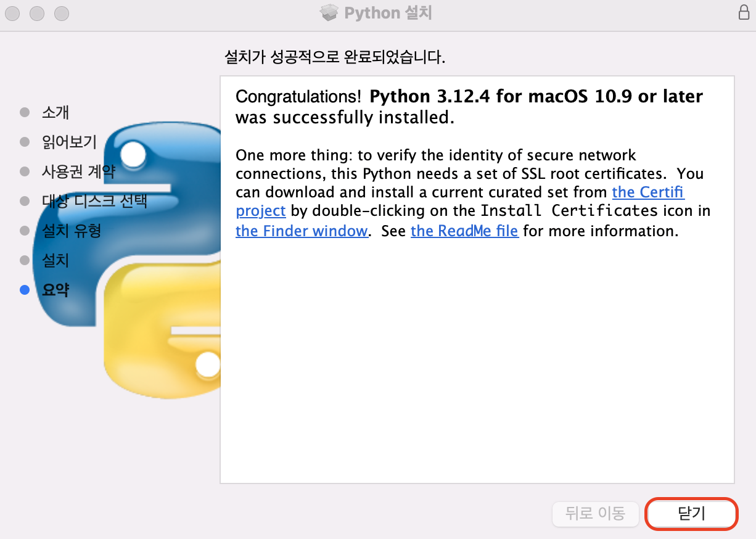Select the 사용권 계약 step in sidebar
This screenshot has height=539, width=756.
click(78, 171)
